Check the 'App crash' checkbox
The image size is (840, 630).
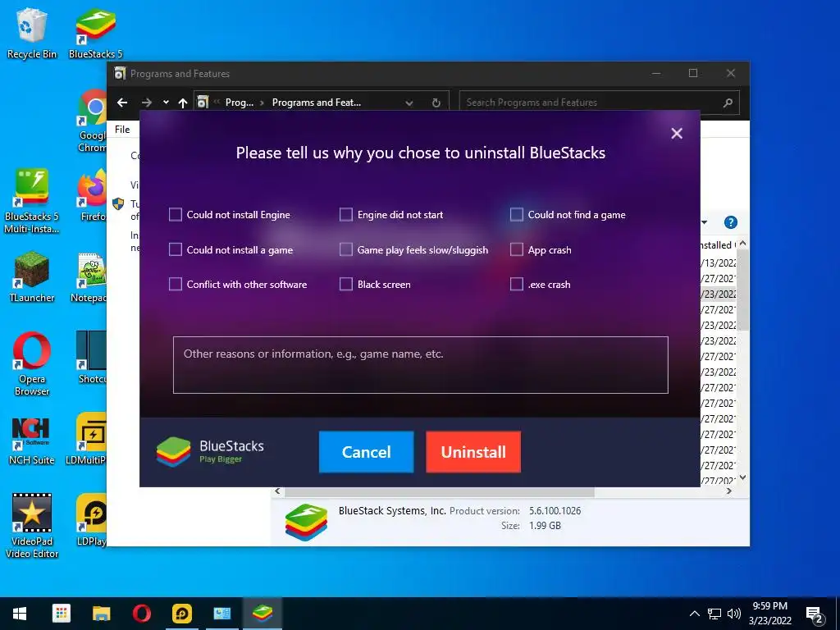(x=517, y=249)
